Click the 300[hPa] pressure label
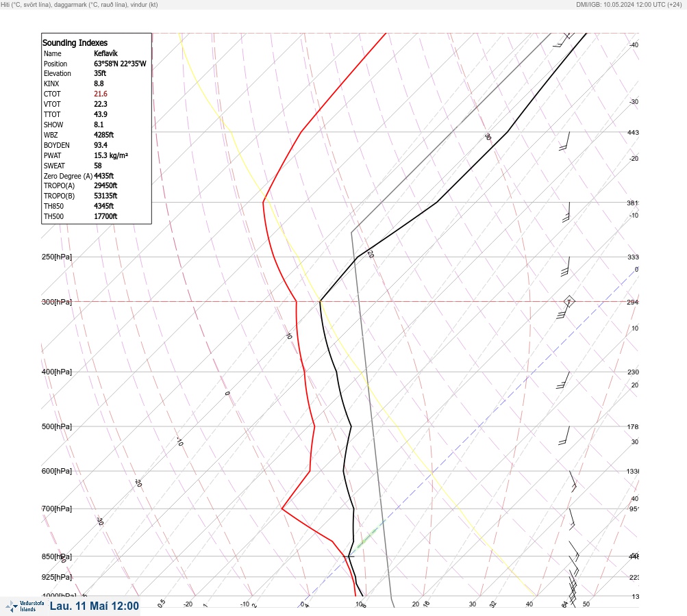Viewport: 687px width, 616px height. [x=57, y=302]
